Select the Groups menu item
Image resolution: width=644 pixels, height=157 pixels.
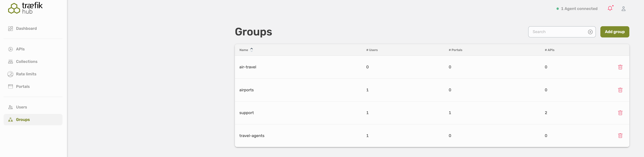pyautogui.click(x=23, y=119)
